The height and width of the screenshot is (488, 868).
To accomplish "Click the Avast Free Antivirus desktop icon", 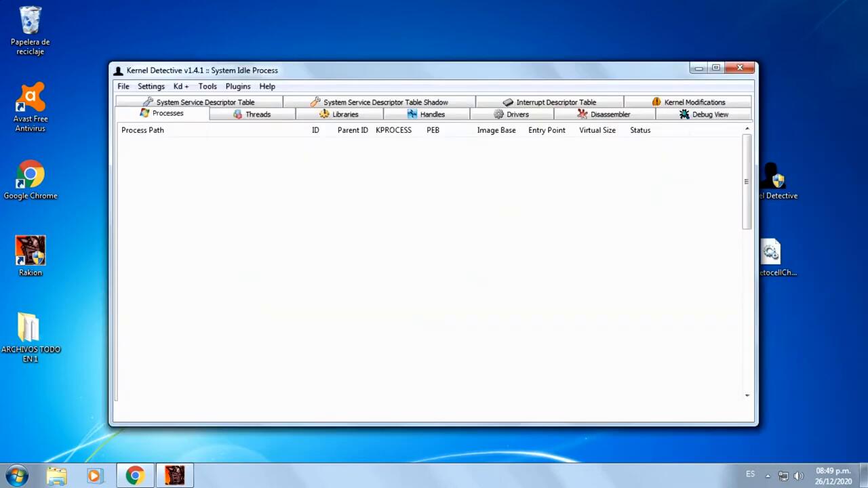I will (x=31, y=106).
